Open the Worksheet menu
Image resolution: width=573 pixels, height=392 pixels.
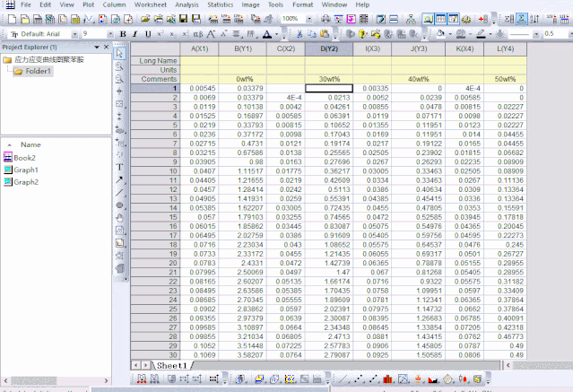tap(150, 4)
